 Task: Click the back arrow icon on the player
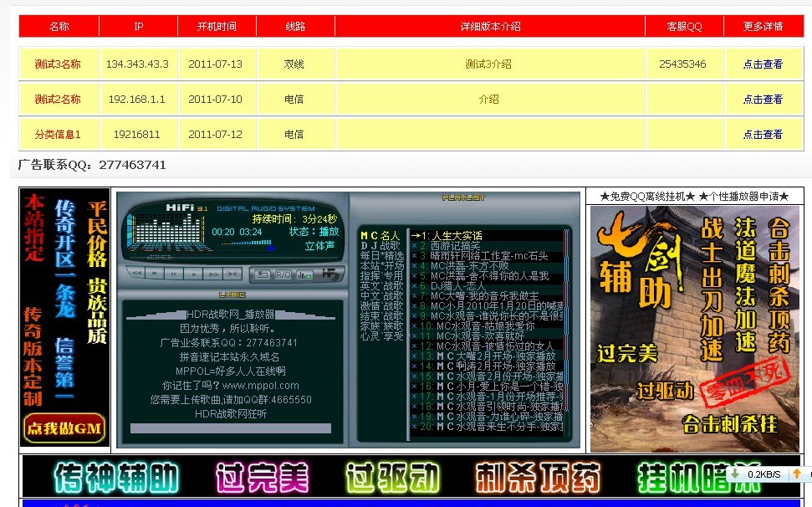pos(262,274)
